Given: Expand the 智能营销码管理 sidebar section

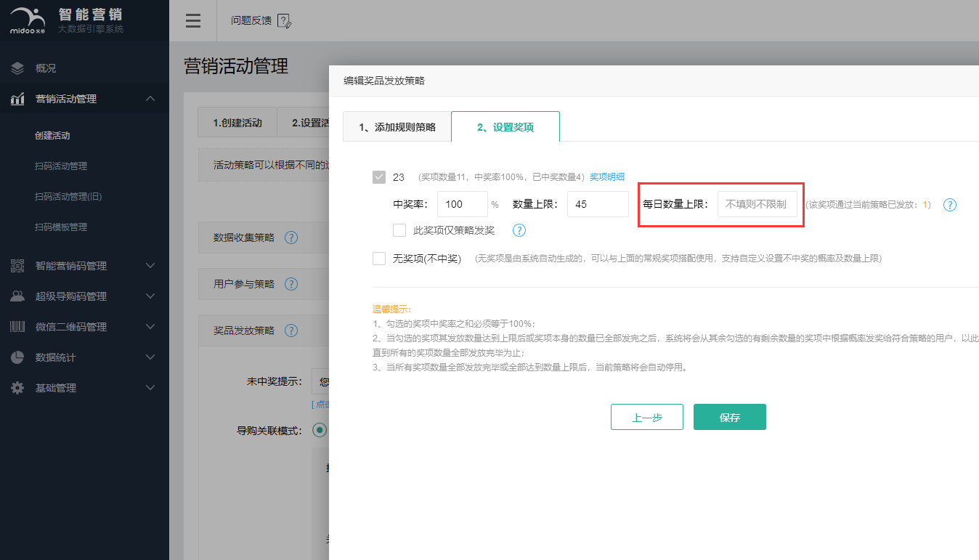Looking at the screenshot, I should click(x=150, y=266).
